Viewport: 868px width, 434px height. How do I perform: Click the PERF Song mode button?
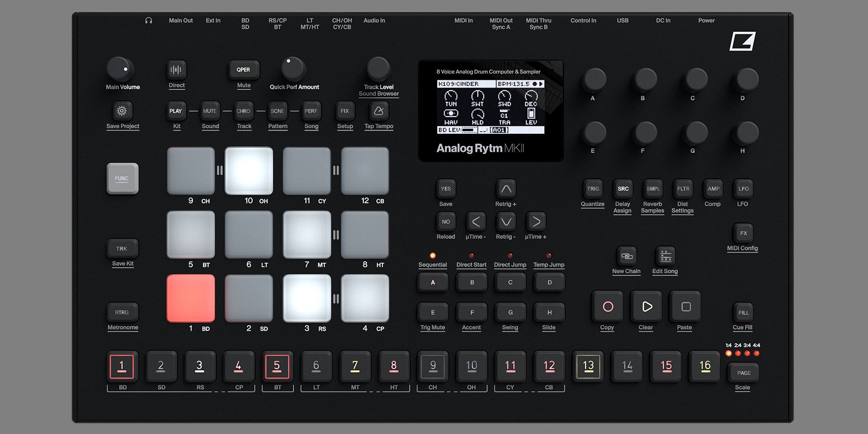tap(311, 111)
